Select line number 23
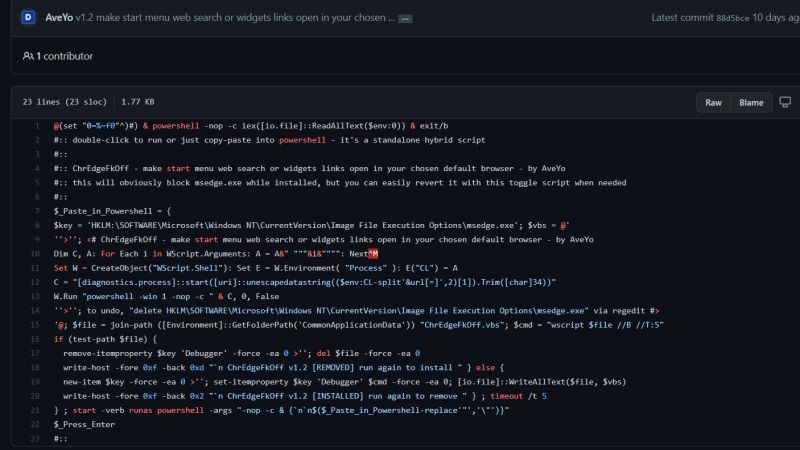Viewport: 800px width, 450px height. [x=35, y=439]
